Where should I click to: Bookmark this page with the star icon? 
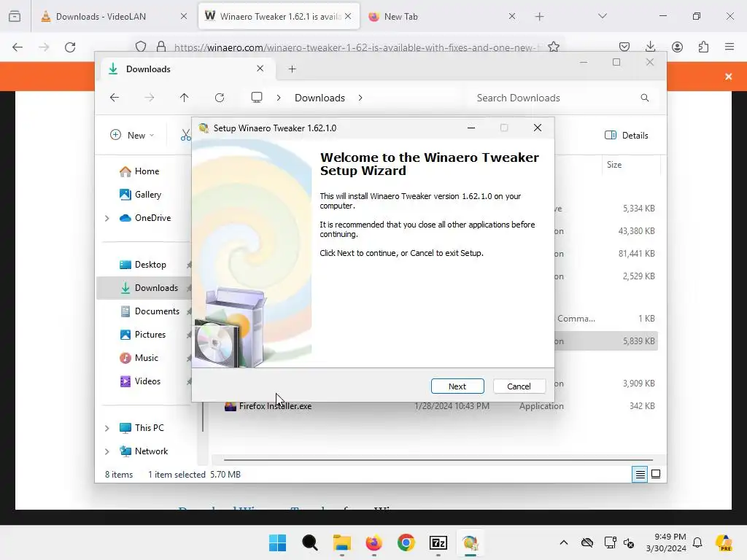coord(554,47)
